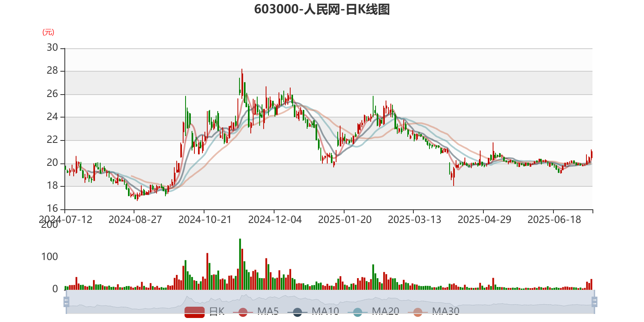Screen dimensions: 644x322
Task: Click the data zoom overview range area
Action: click(x=330, y=301)
